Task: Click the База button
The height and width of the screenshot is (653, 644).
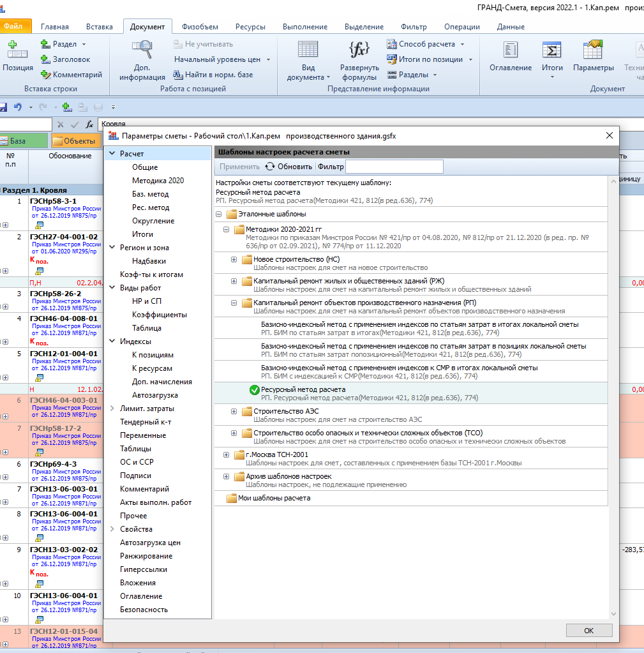Action: (24, 141)
